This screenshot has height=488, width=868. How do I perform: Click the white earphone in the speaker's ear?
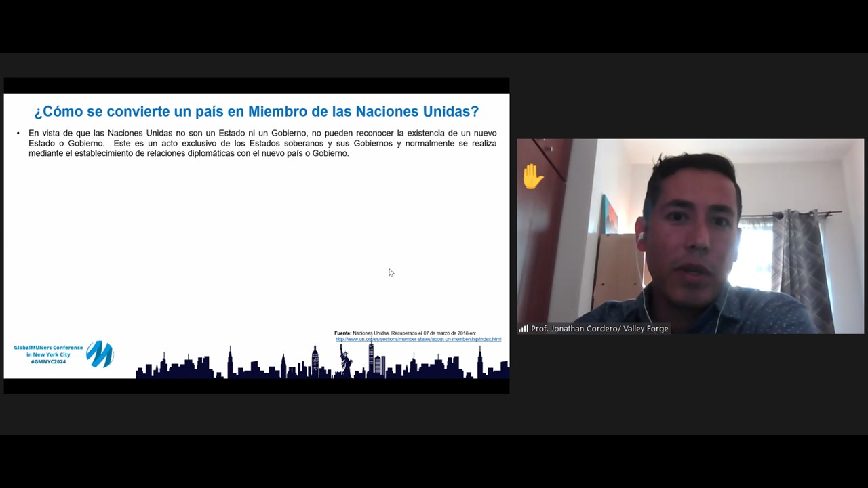tap(640, 237)
